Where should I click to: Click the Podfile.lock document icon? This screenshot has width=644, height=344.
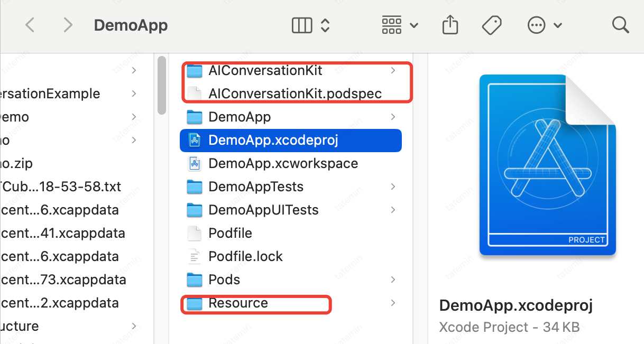195,256
